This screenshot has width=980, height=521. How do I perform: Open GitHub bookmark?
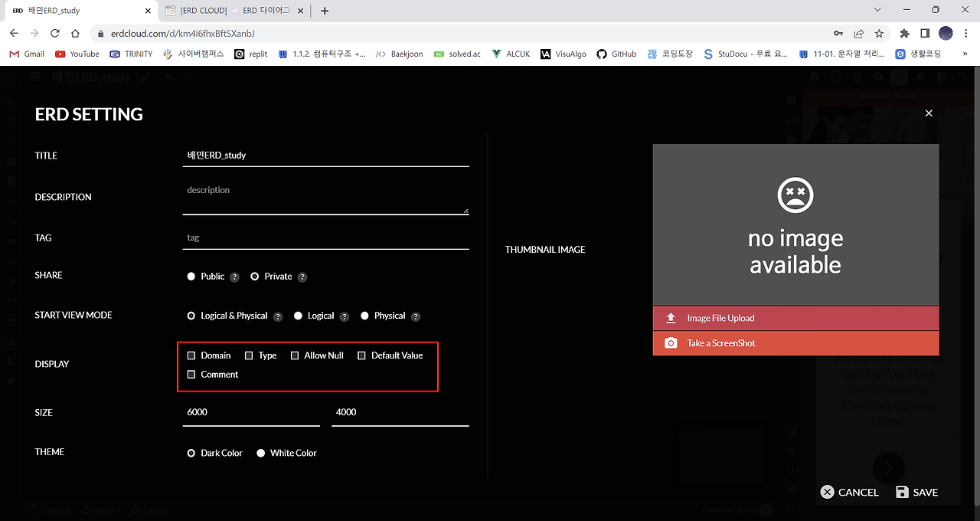coord(616,54)
